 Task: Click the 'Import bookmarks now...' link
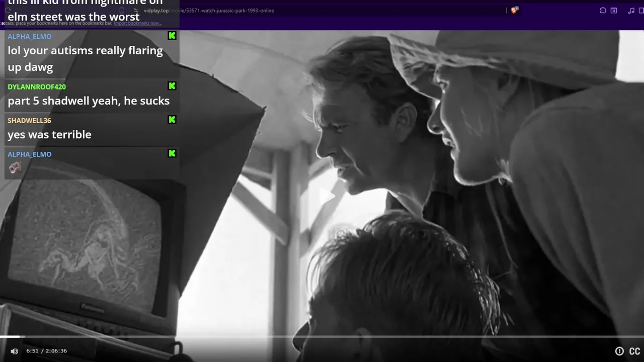click(137, 23)
